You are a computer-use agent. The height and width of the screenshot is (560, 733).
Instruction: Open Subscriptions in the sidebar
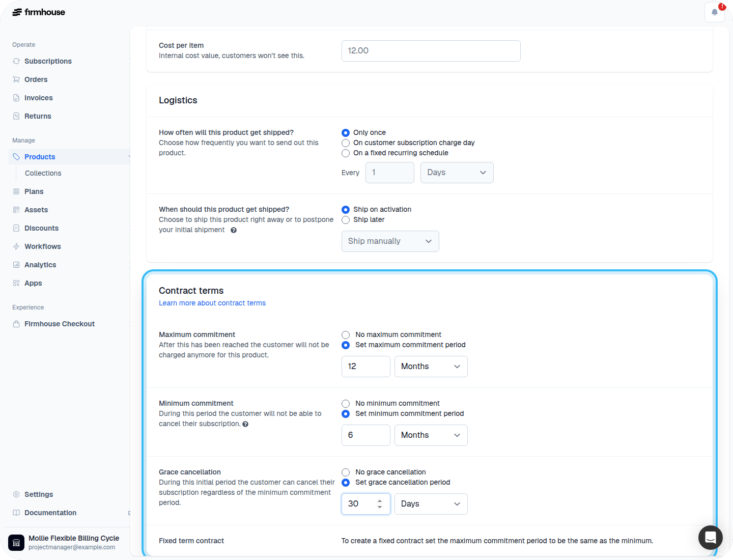[48, 61]
